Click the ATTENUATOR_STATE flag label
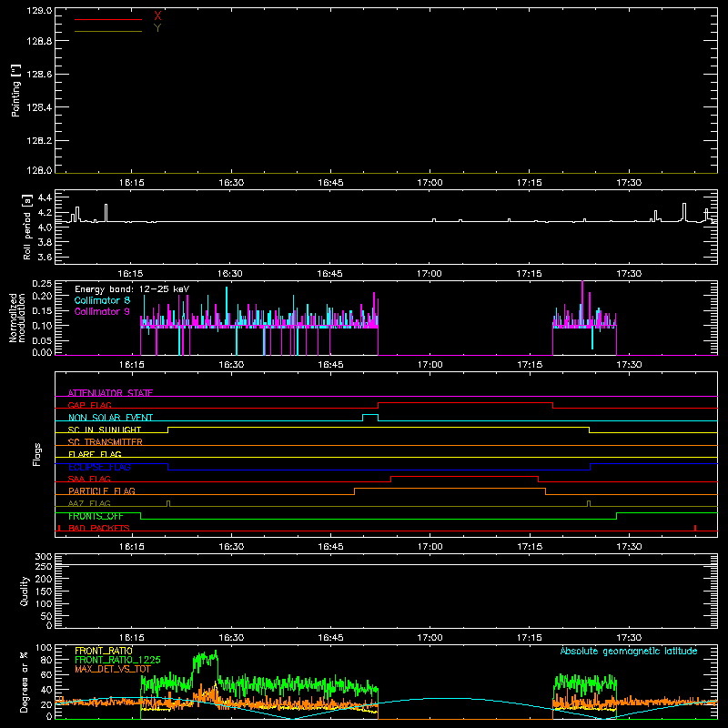728x728 pixels. (x=110, y=393)
